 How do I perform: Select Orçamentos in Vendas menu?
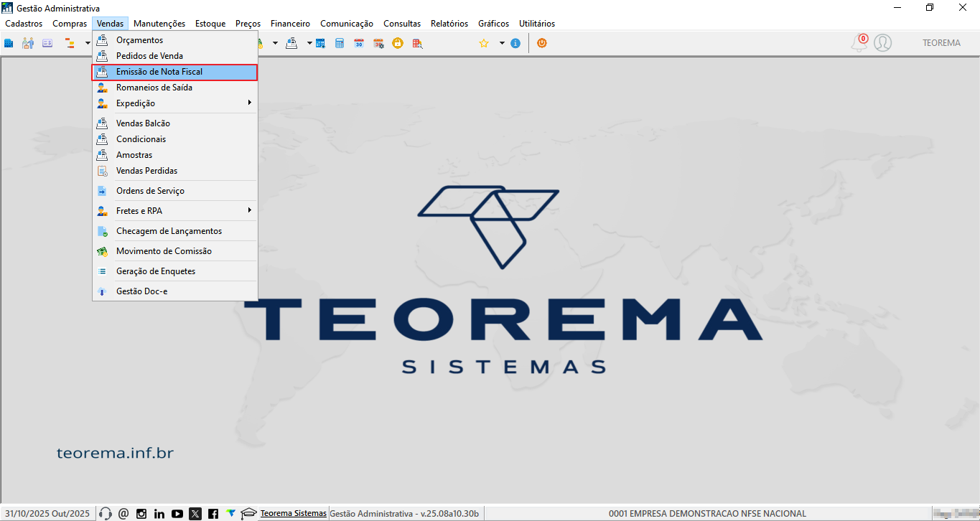coord(174,40)
